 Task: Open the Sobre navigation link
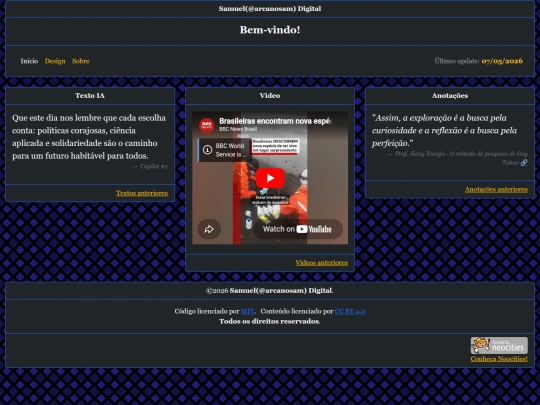(81, 61)
